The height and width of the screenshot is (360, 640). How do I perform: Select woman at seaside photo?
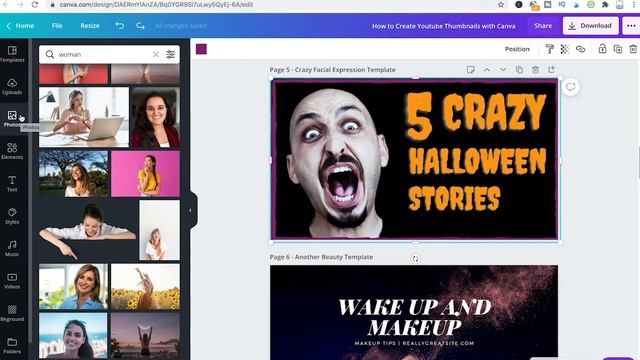73,336
